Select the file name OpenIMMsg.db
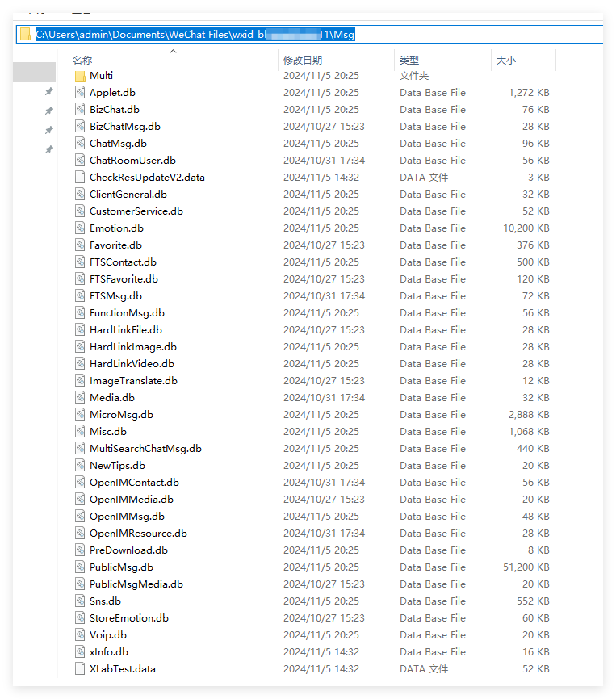This screenshot has width=616, height=699. pyautogui.click(x=127, y=517)
